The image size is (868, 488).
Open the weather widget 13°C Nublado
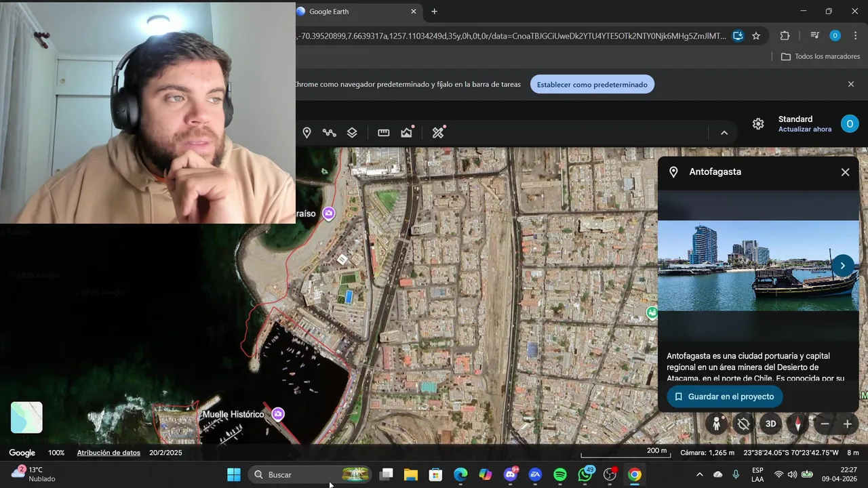tap(33, 474)
